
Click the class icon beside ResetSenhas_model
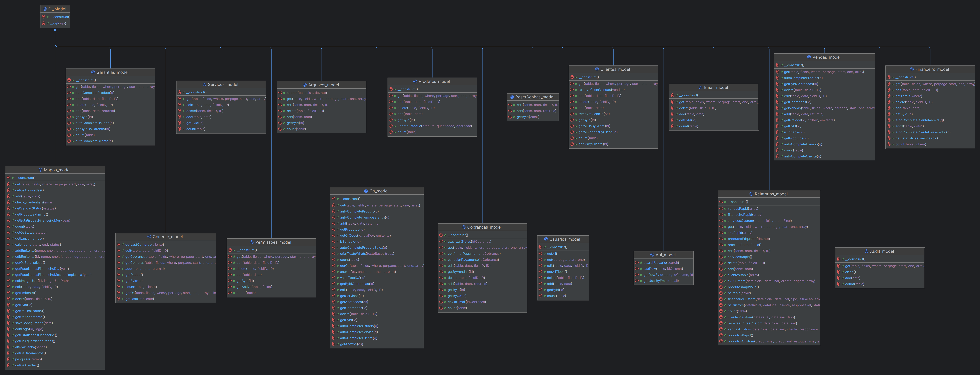point(512,97)
